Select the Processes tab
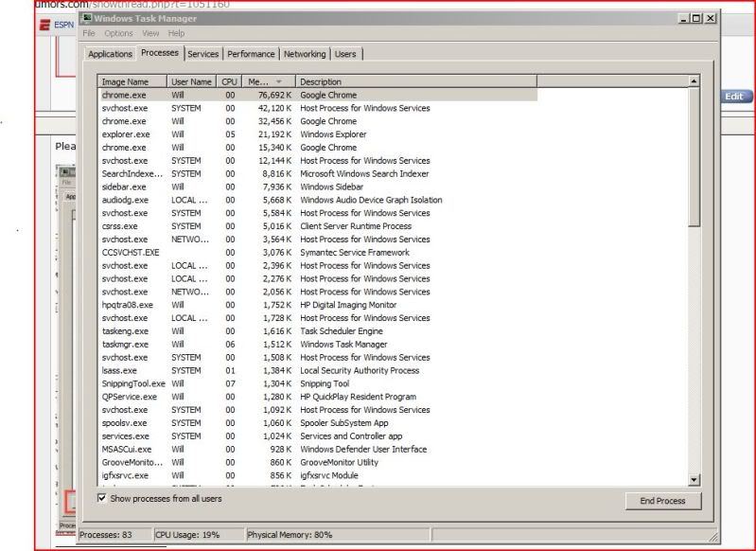This screenshot has width=756, height=551. pos(160,53)
